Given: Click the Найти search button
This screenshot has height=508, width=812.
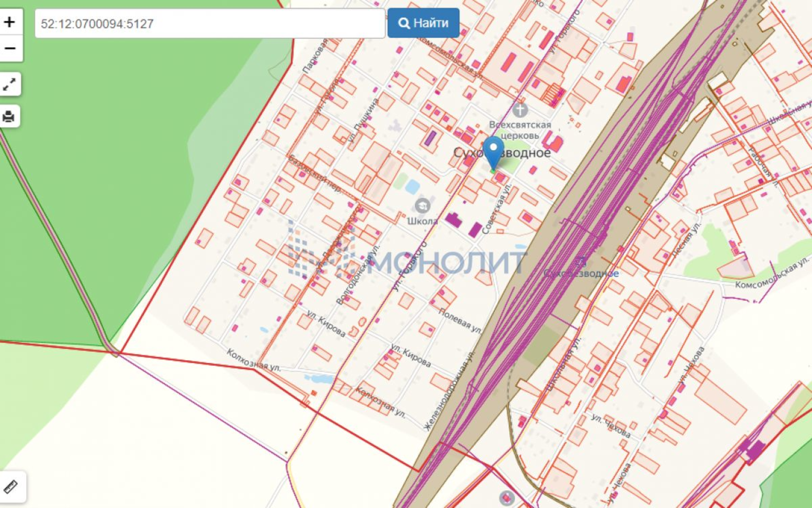Looking at the screenshot, I should pos(423,23).
